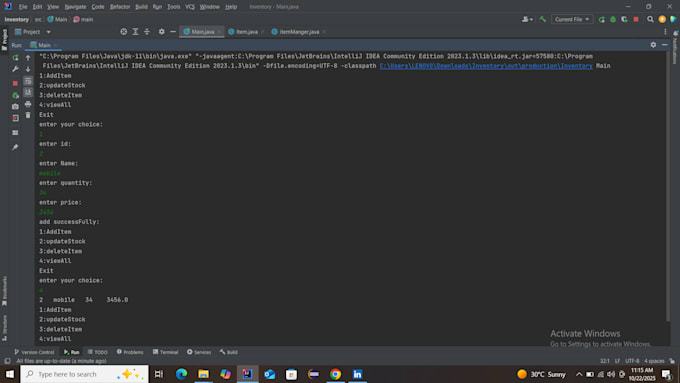The width and height of the screenshot is (680, 383).
Task: Open the Version Control tool window
Action: coord(34,352)
